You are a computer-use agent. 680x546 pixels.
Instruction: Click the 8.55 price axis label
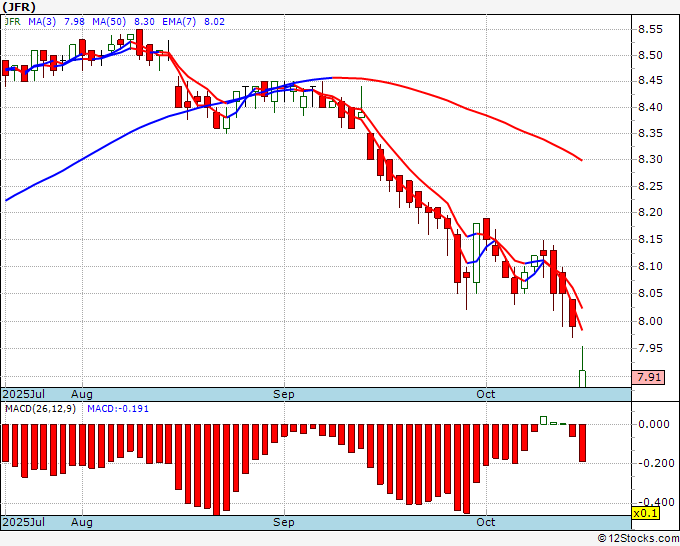click(x=650, y=29)
